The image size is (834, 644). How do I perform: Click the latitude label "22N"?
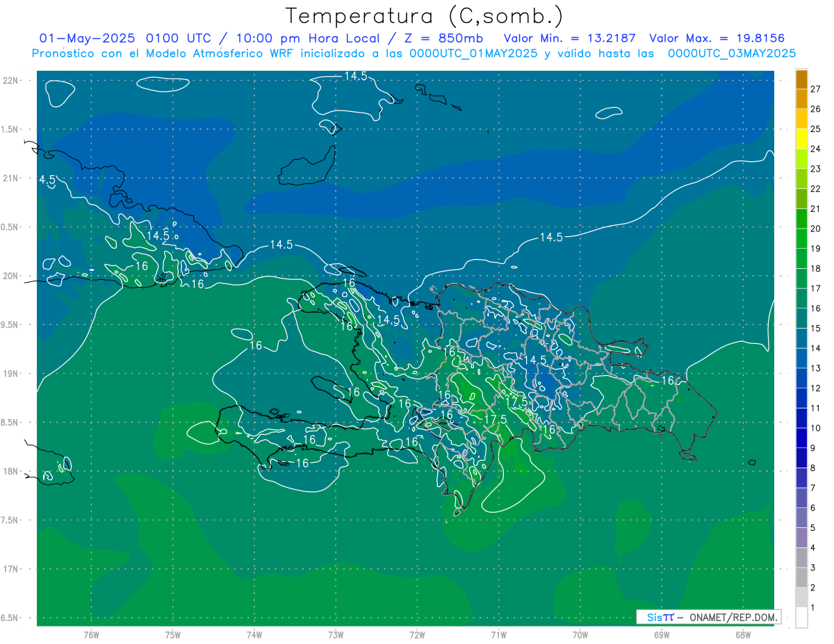point(10,80)
